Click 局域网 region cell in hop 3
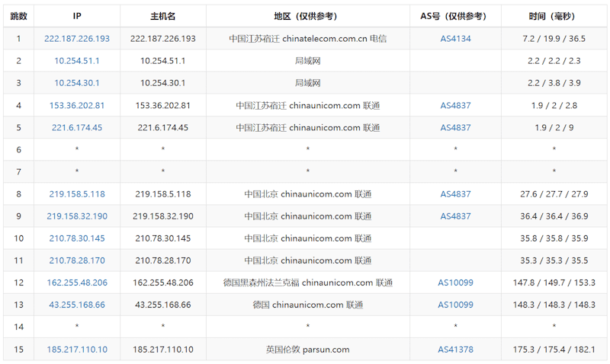The width and height of the screenshot is (610, 364). click(308, 83)
